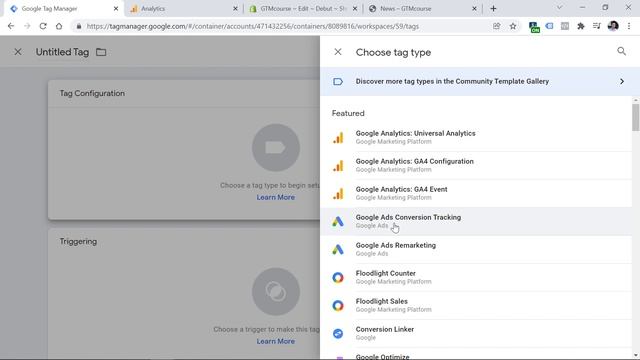
Task: Click the Floodlight Counter ring icon
Action: [x=338, y=278]
